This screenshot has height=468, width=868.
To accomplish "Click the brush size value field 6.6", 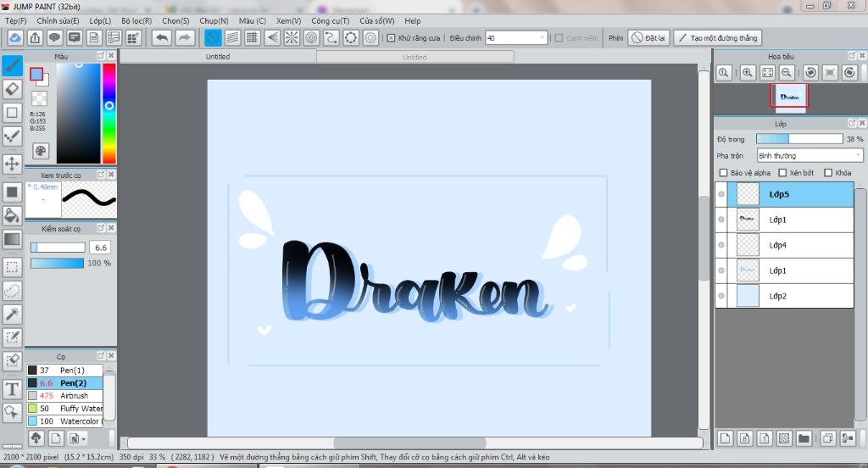I will (x=100, y=248).
